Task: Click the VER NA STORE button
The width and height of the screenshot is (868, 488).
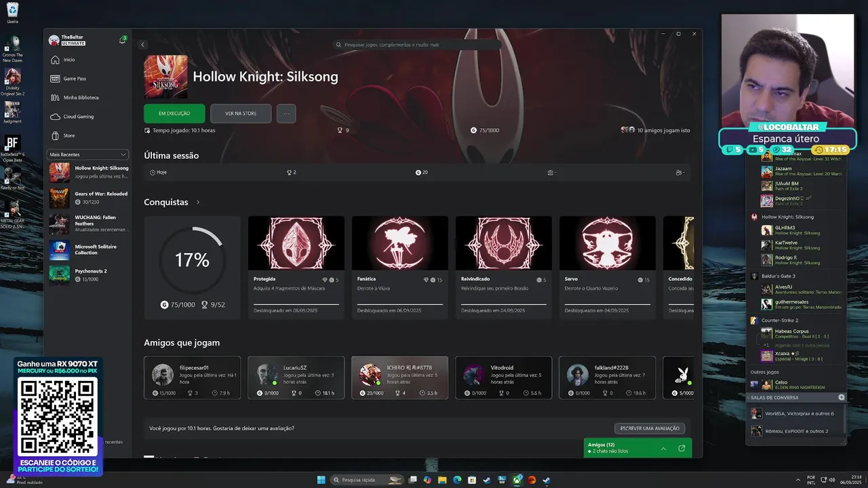Action: [241, 113]
